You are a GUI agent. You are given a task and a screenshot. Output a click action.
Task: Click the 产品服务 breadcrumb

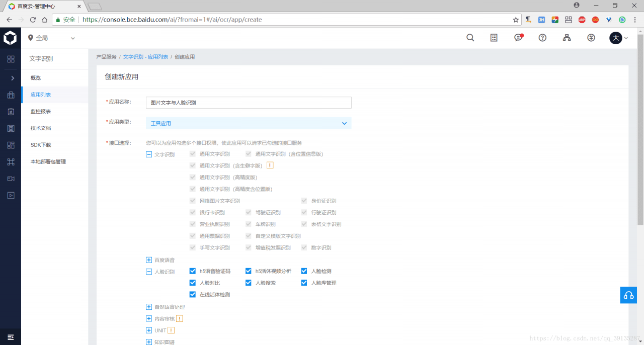point(106,57)
